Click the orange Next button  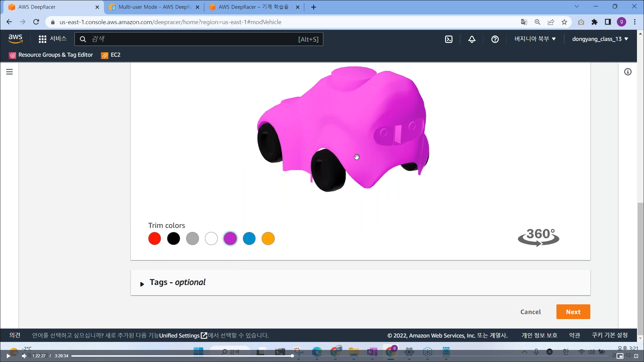(x=573, y=312)
